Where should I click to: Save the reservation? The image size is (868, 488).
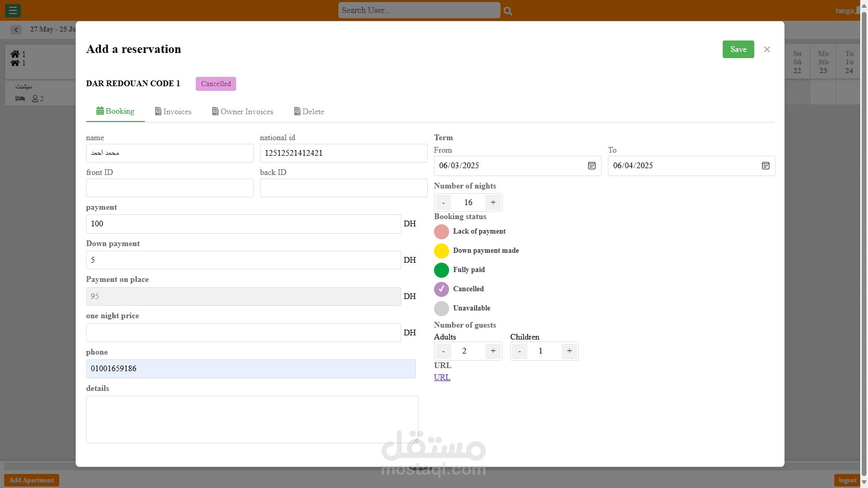738,49
